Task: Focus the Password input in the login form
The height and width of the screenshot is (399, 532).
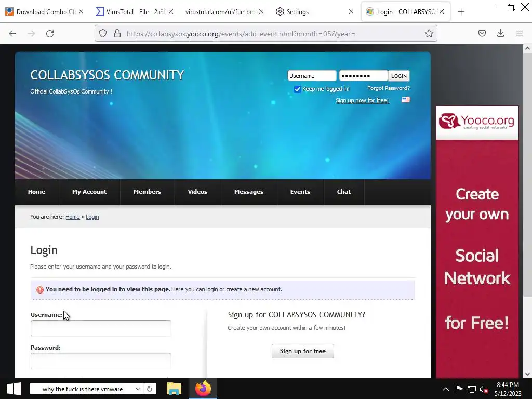Action: tap(101, 361)
